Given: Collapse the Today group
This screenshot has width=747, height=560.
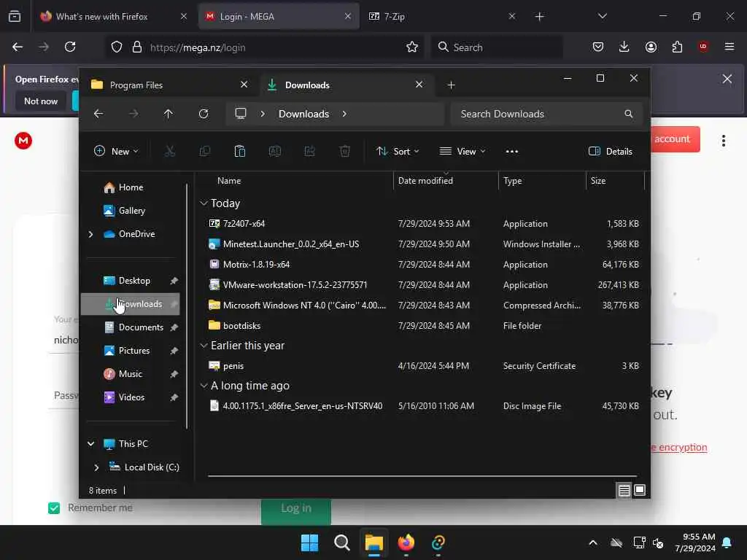Looking at the screenshot, I should 204,203.
